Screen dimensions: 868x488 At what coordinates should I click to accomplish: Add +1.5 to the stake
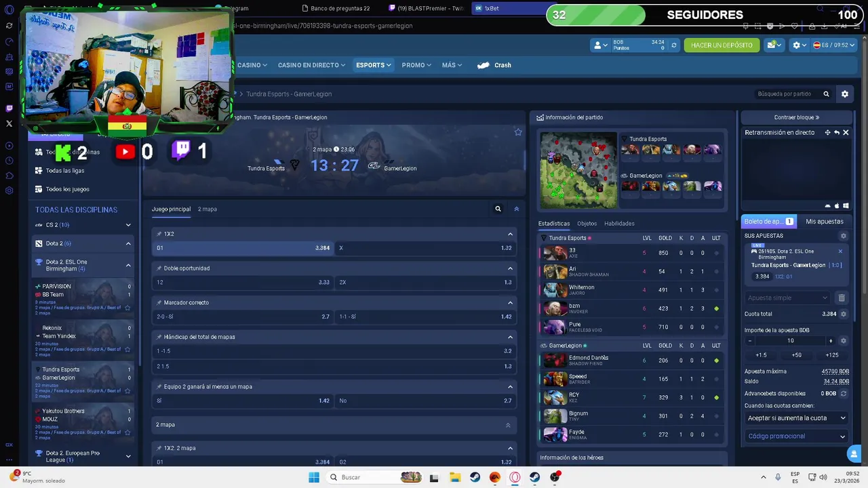click(761, 355)
